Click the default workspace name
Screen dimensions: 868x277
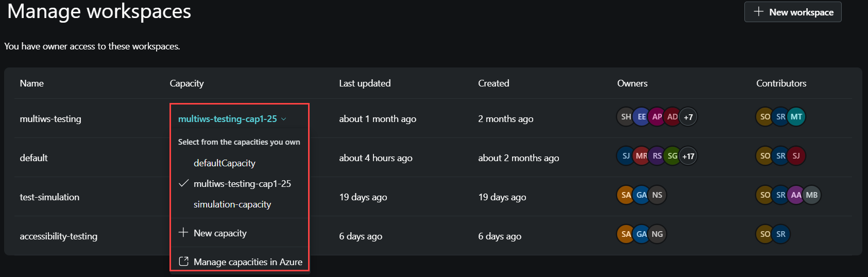coord(33,158)
